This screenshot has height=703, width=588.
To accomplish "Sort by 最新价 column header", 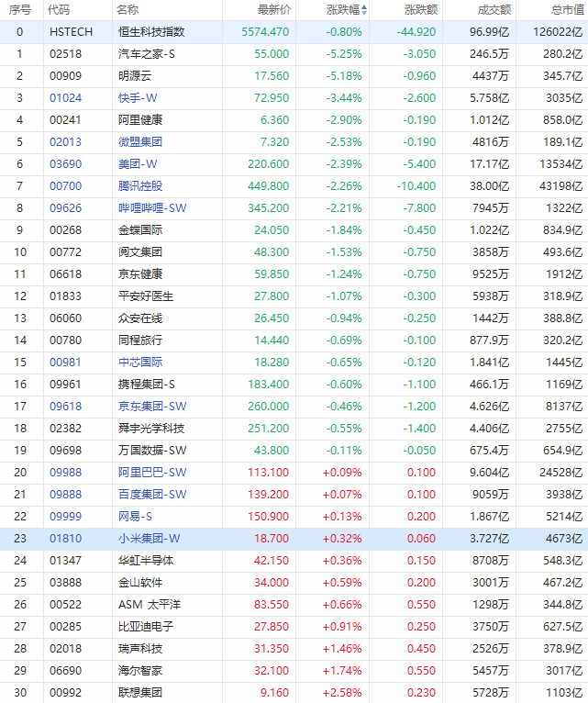I will click(274, 10).
